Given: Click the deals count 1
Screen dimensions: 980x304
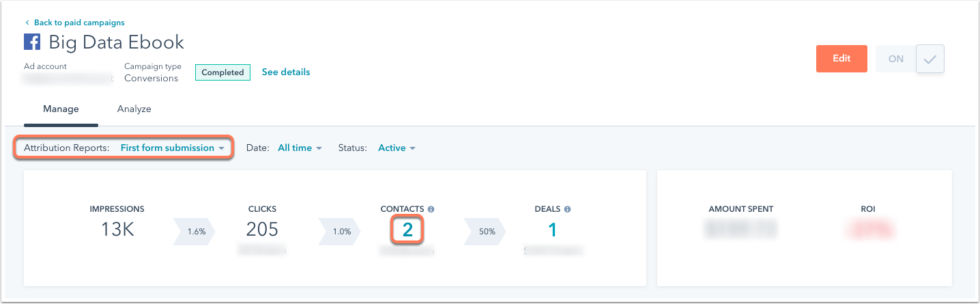Looking at the screenshot, I should pyautogui.click(x=553, y=230).
